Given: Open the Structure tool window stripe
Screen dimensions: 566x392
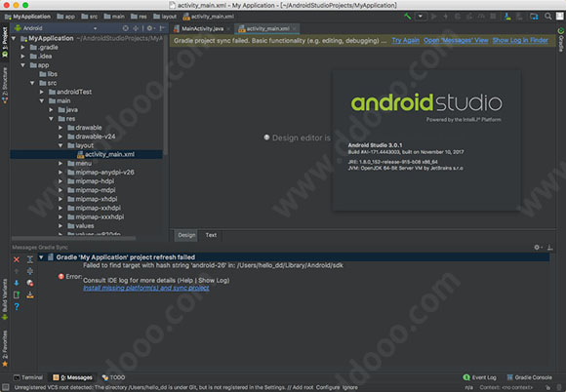Looking at the screenshot, I should click(x=5, y=86).
